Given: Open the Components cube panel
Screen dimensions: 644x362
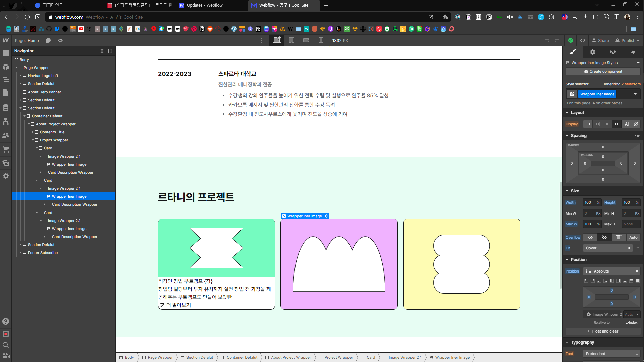Looking at the screenshot, I should [6, 67].
